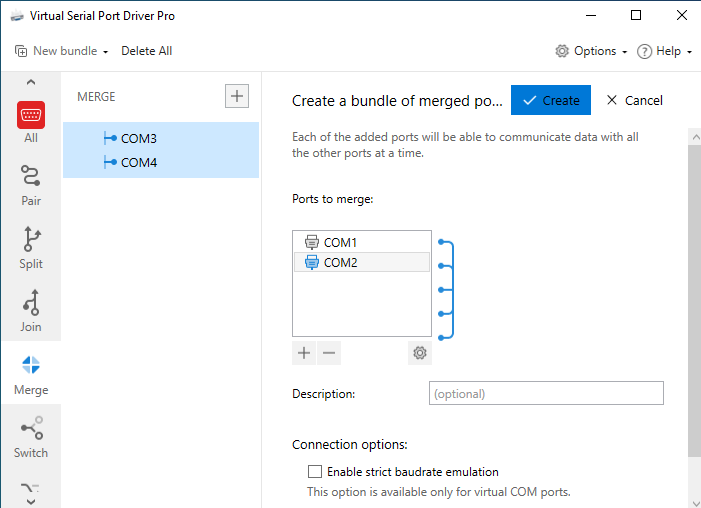Select the All bundles sidebar icon
701x508 pixels.
tap(31, 122)
